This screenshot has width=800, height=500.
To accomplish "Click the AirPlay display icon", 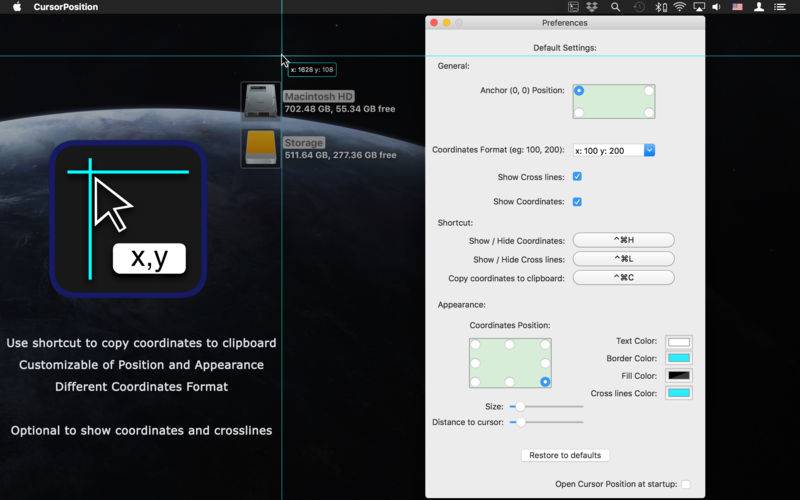I will (x=698, y=7).
